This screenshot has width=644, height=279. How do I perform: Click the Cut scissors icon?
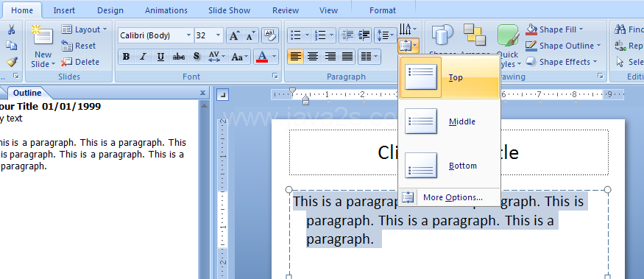click(12, 29)
